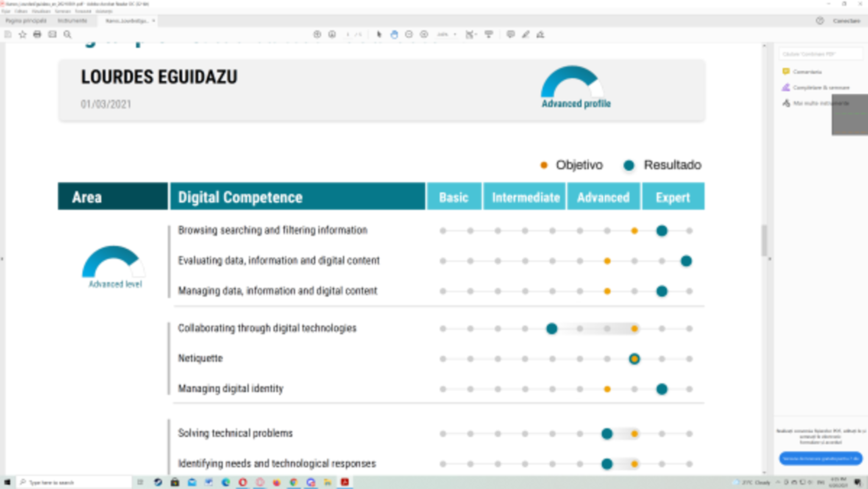Image resolution: width=868 pixels, height=489 pixels.
Task: Bookmark the file with the star icon
Action: pyautogui.click(x=22, y=34)
